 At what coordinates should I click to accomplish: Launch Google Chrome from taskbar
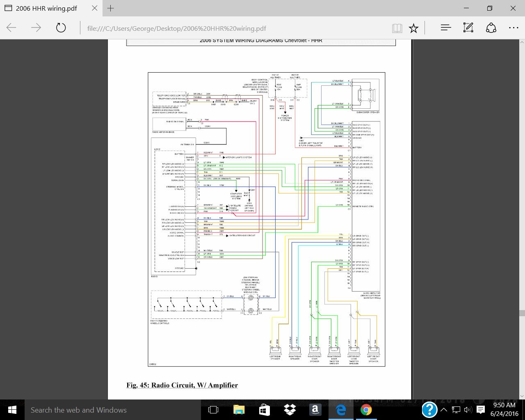(x=366, y=410)
